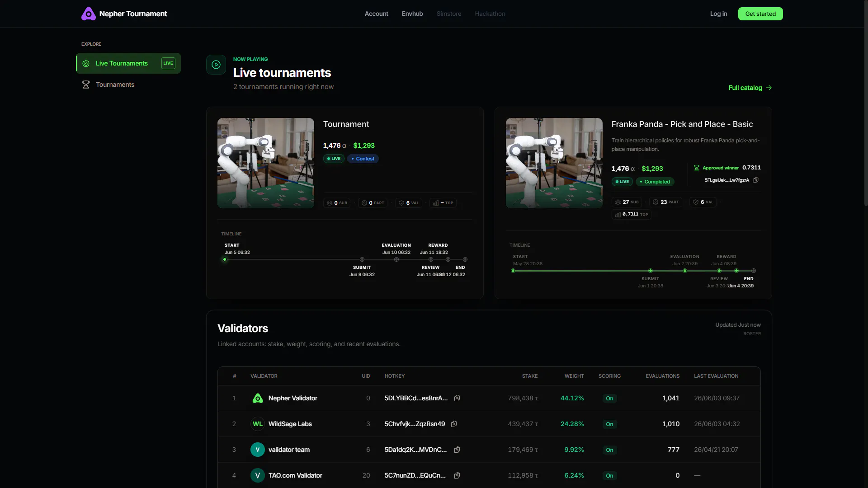Open the Simstore menu item
Viewport: 868px width, 488px height.
pyautogui.click(x=449, y=14)
